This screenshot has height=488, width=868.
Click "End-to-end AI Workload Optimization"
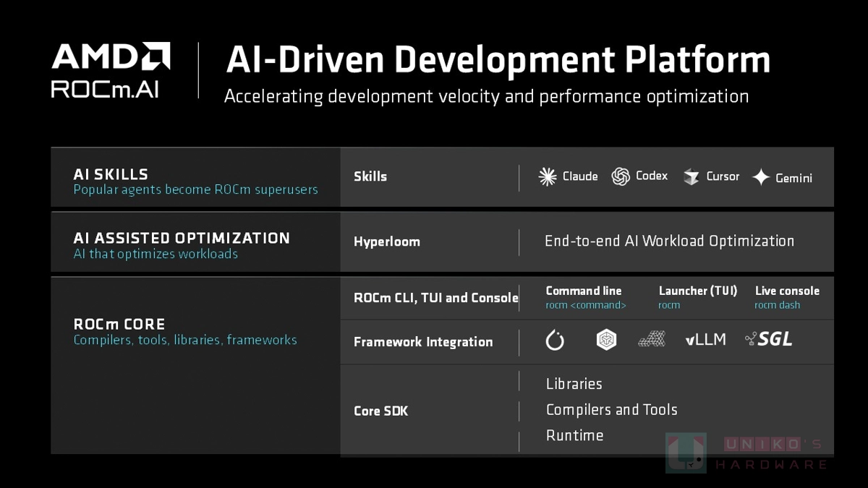click(x=669, y=241)
